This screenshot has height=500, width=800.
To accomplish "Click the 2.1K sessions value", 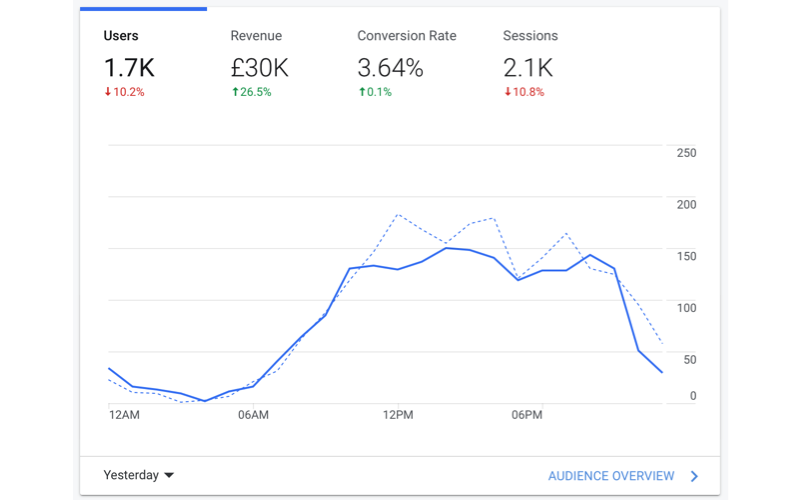I will (x=528, y=68).
